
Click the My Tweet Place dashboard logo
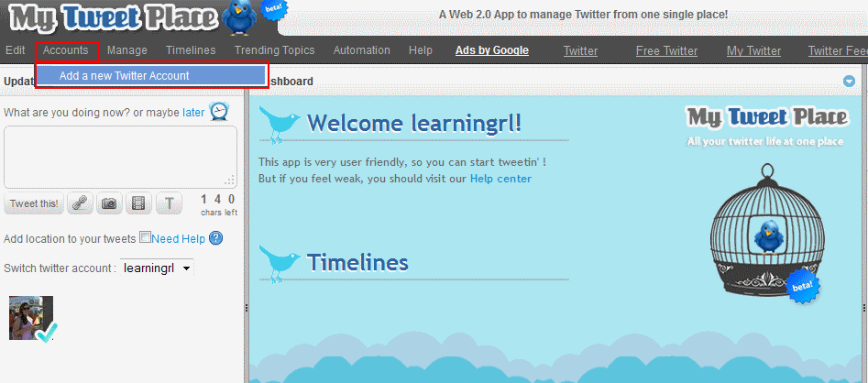[x=767, y=116]
